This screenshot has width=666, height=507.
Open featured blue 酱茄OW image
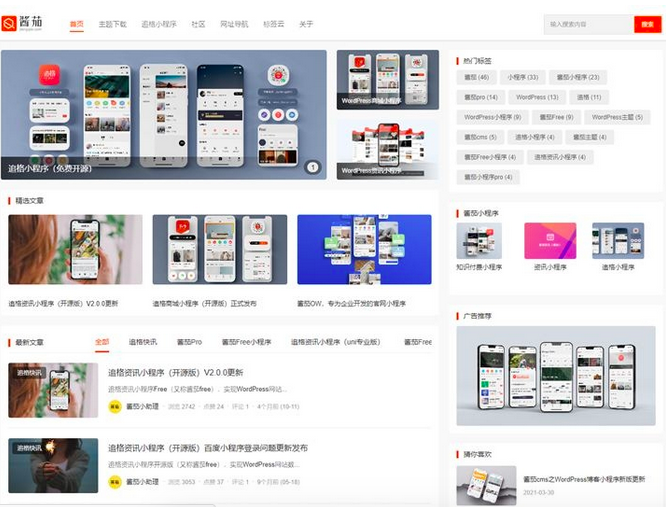364,249
